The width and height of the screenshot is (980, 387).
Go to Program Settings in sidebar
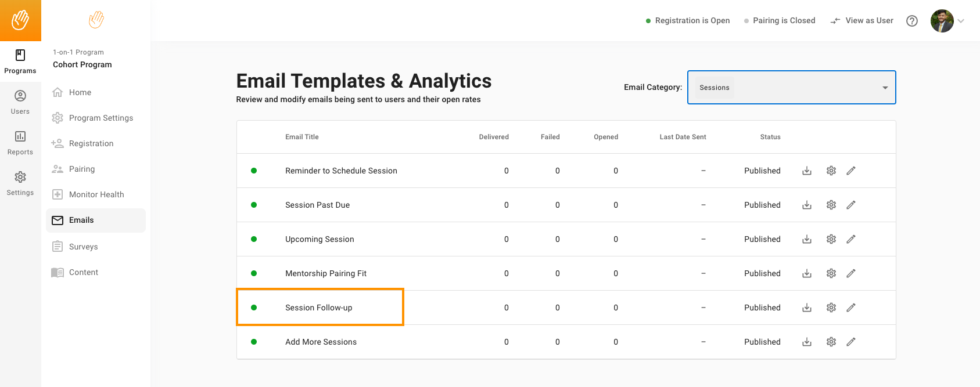100,118
